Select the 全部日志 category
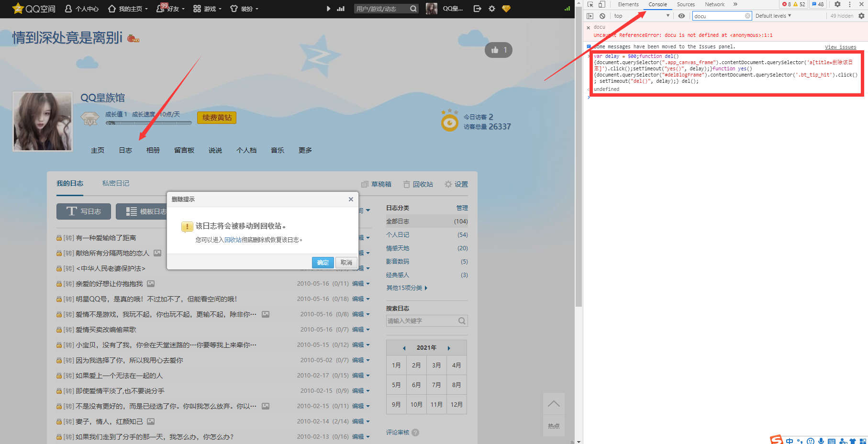The width and height of the screenshot is (868, 444). coord(427,222)
